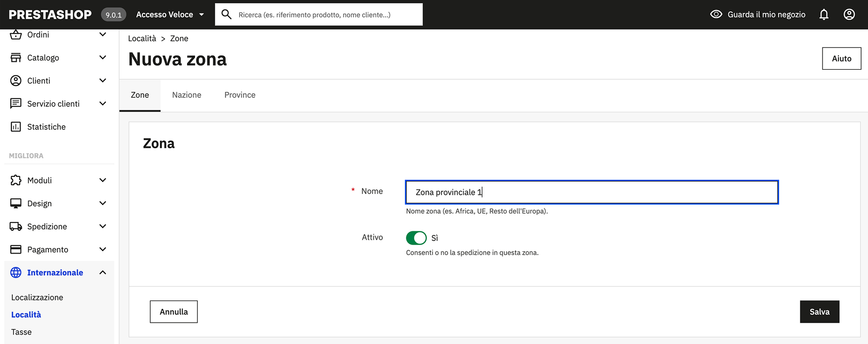
Task: Select the Zone tab
Action: [140, 95]
